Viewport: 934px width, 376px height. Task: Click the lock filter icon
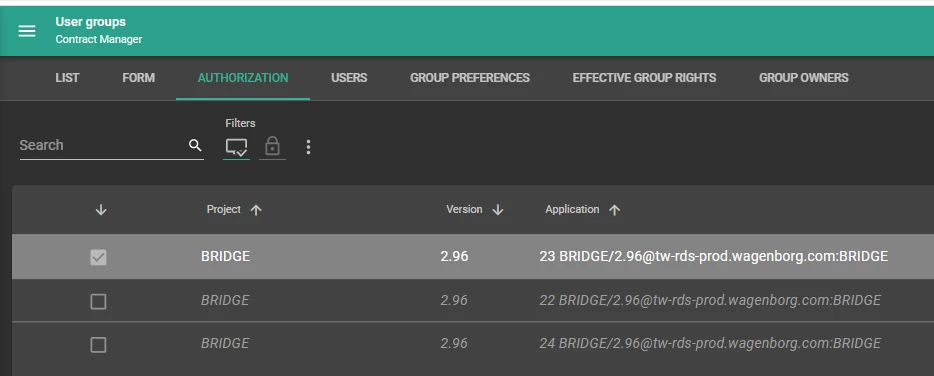click(272, 146)
